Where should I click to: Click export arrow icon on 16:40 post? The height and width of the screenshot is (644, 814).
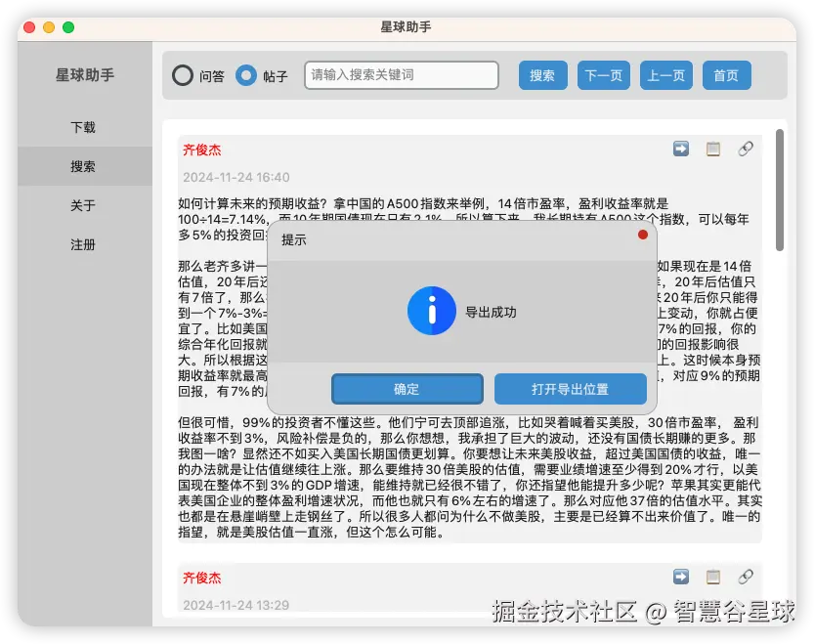pyautogui.click(x=680, y=149)
